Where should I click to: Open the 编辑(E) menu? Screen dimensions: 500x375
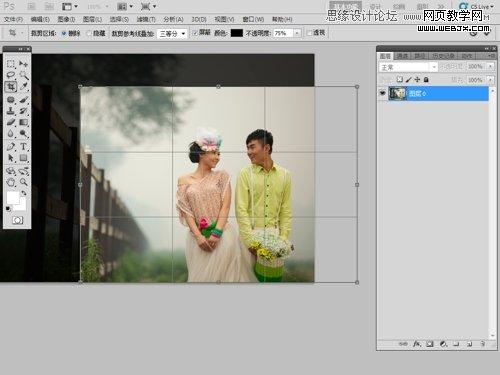[x=40, y=19]
